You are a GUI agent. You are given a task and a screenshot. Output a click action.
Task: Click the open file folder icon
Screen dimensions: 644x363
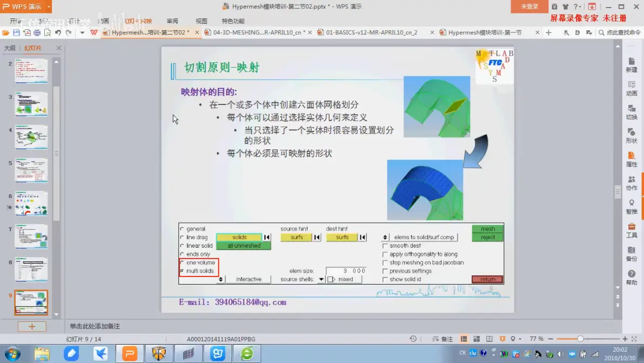6,32
